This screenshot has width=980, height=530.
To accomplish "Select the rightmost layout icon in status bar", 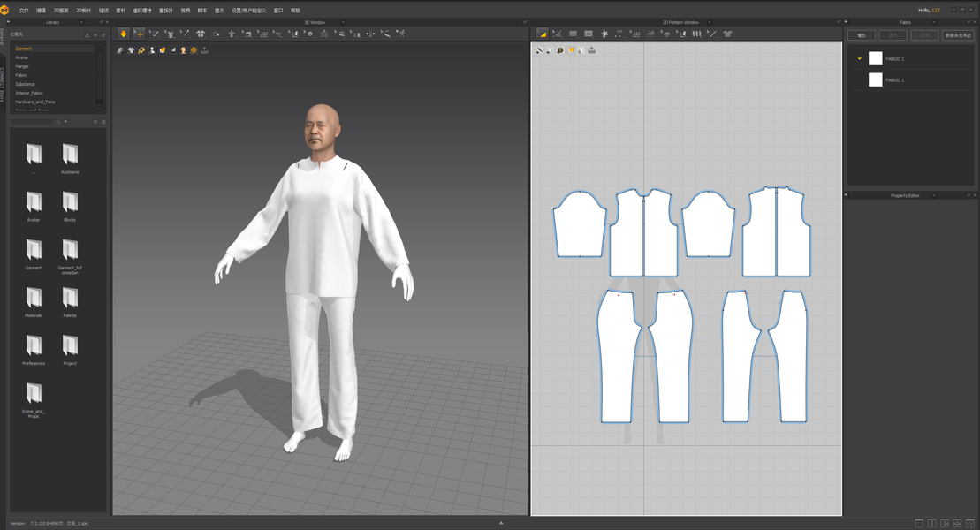I will point(970,523).
